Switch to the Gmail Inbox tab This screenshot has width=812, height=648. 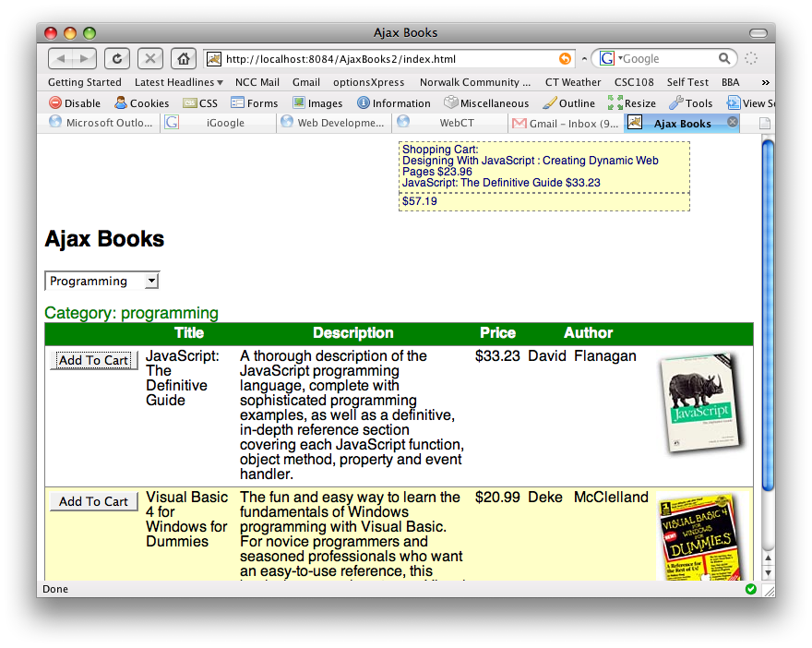pyautogui.click(x=566, y=124)
